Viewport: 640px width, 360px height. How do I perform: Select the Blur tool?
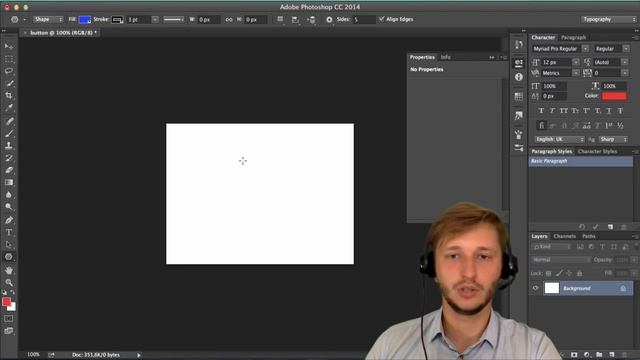(x=9, y=195)
